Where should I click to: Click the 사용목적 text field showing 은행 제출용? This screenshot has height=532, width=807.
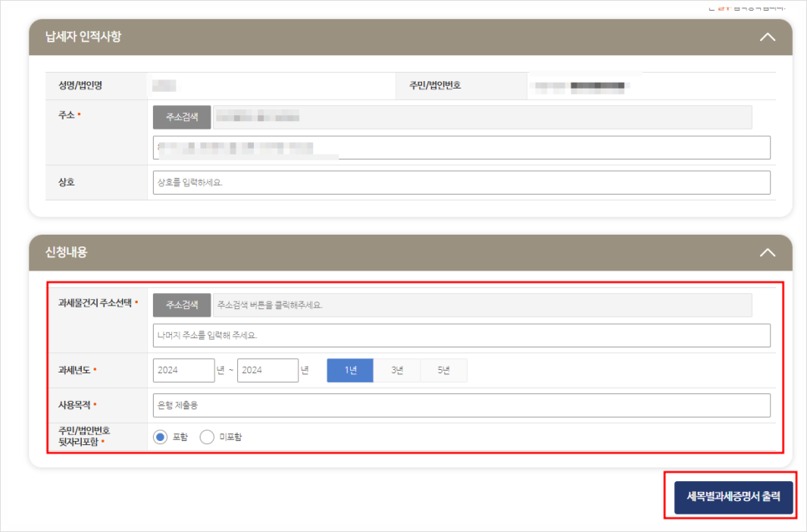coord(459,406)
